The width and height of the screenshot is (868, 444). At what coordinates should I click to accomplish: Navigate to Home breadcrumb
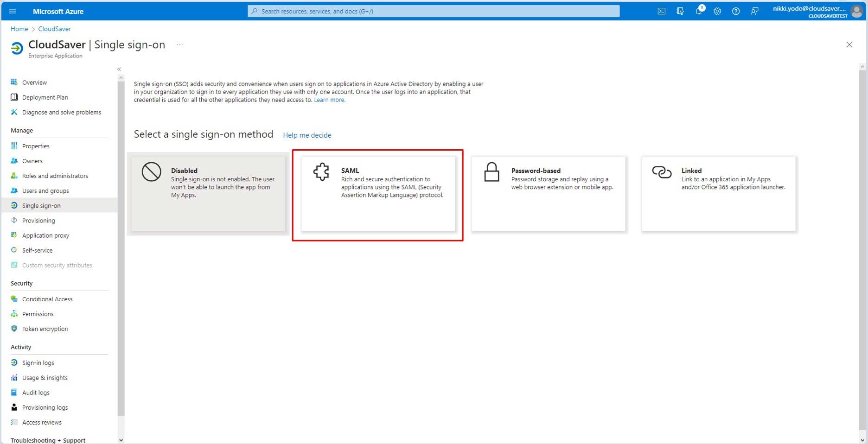(x=19, y=29)
